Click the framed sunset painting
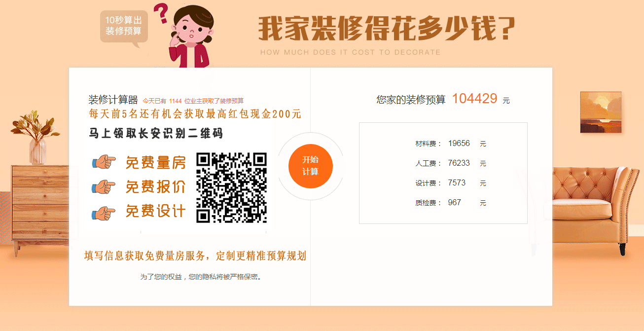The image size is (644, 331). 601,112
